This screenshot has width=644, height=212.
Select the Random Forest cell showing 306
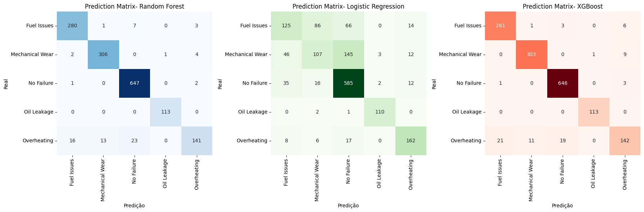pyautogui.click(x=103, y=55)
